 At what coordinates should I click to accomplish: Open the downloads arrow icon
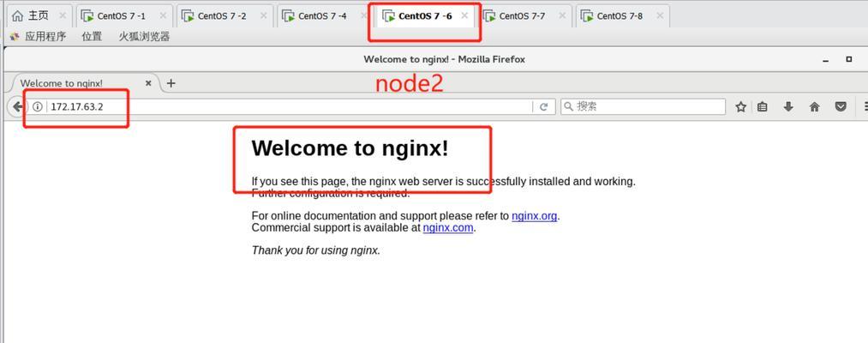click(x=788, y=107)
